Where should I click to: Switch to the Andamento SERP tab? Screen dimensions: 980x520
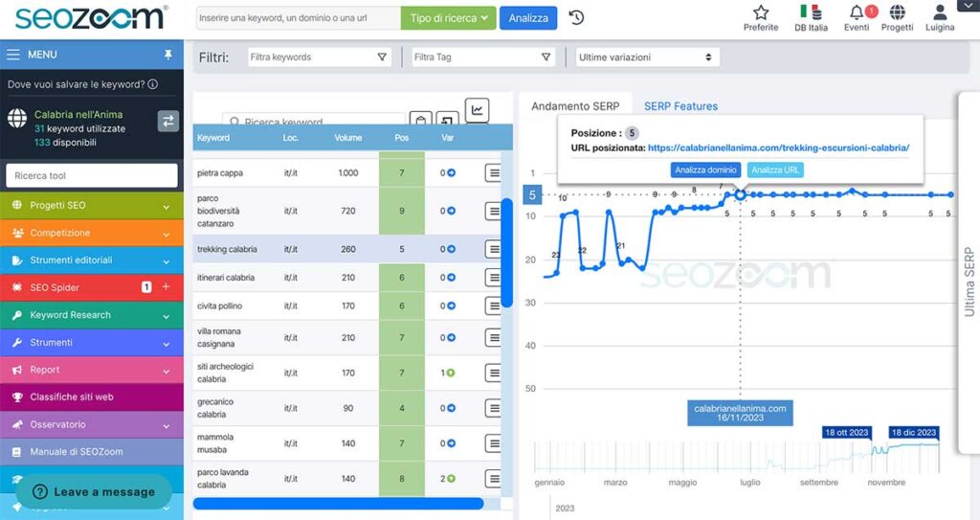tap(575, 106)
